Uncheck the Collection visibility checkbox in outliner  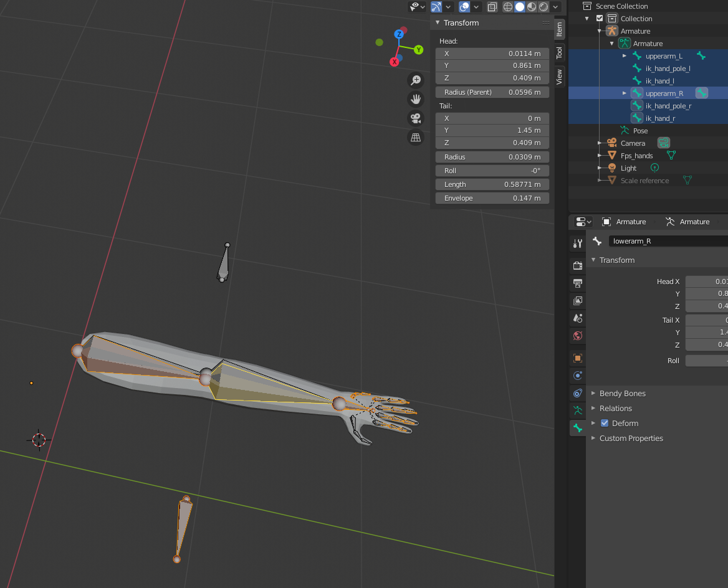pos(600,19)
